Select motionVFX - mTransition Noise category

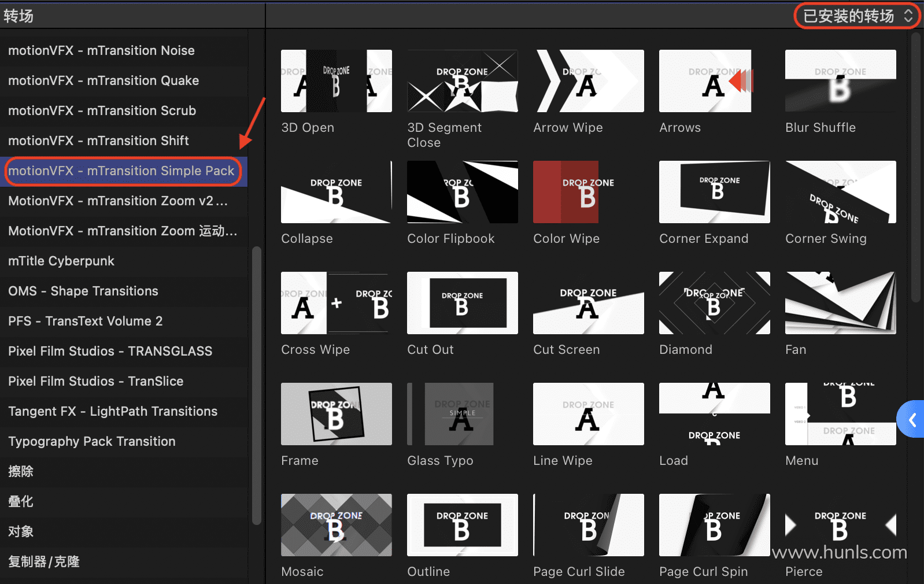[124, 50]
